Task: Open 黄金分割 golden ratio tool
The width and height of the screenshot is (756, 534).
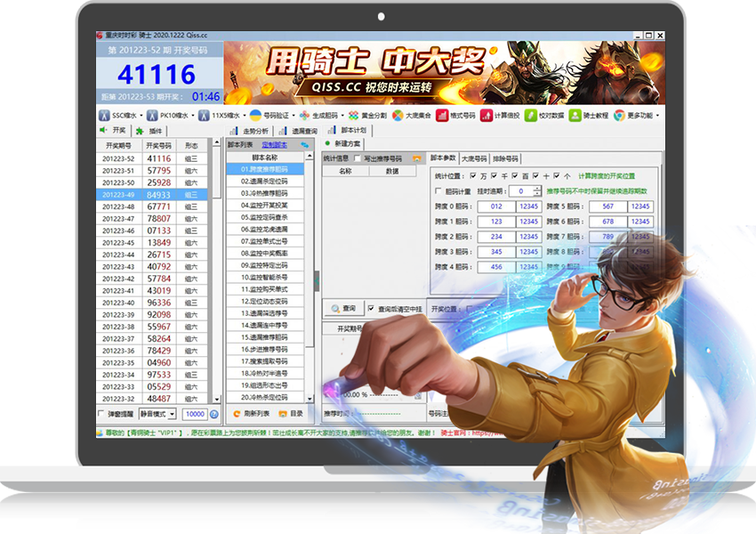Action: coord(368,116)
